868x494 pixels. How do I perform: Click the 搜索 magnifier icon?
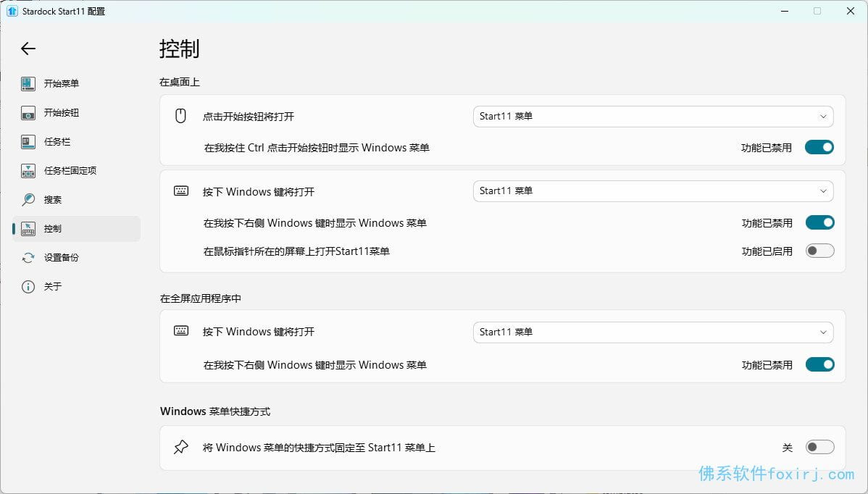coord(28,200)
